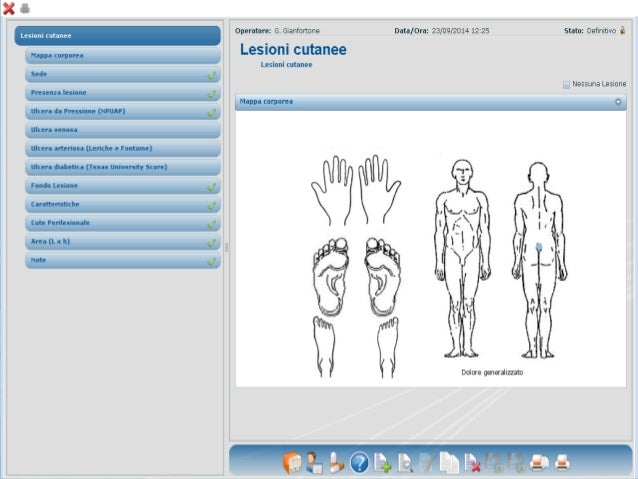
Task: Click the user profile icon in bottom toolbar
Action: coord(315,461)
